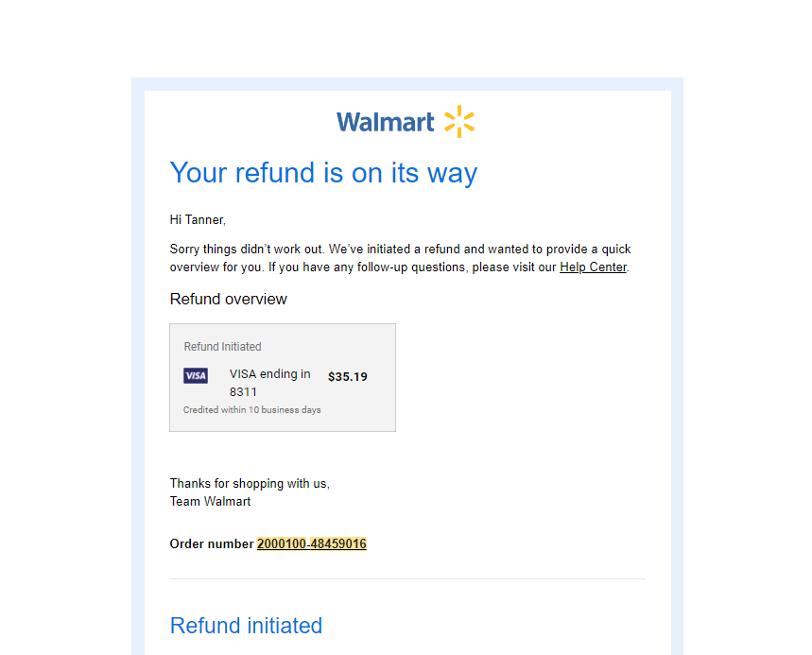Click the bold "Order number" label
Image resolution: width=812 pixels, height=655 pixels.
coord(212,543)
